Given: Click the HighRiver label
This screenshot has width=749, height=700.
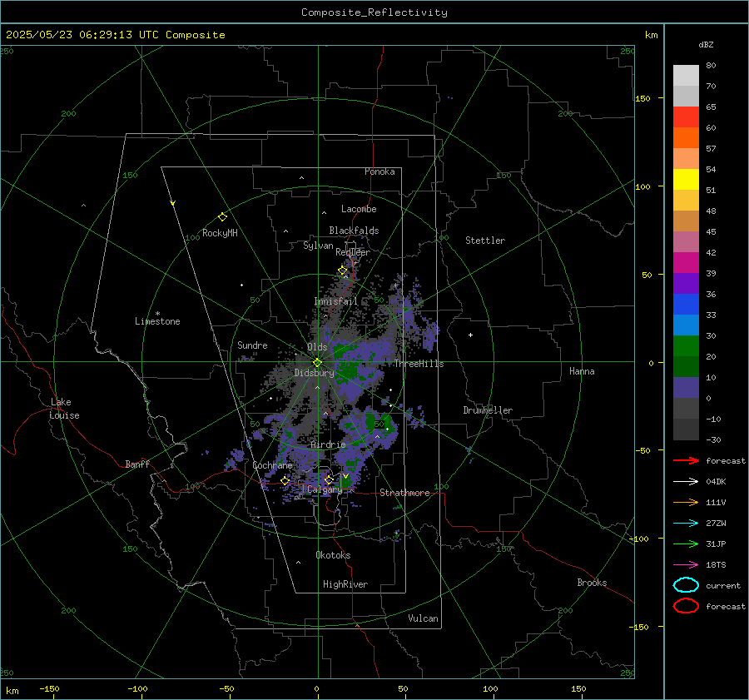Looking at the screenshot, I should click(345, 584).
